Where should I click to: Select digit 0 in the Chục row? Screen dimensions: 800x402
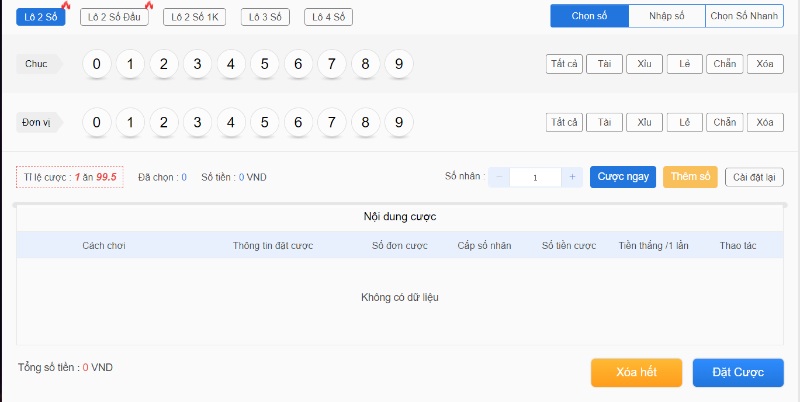tap(97, 65)
